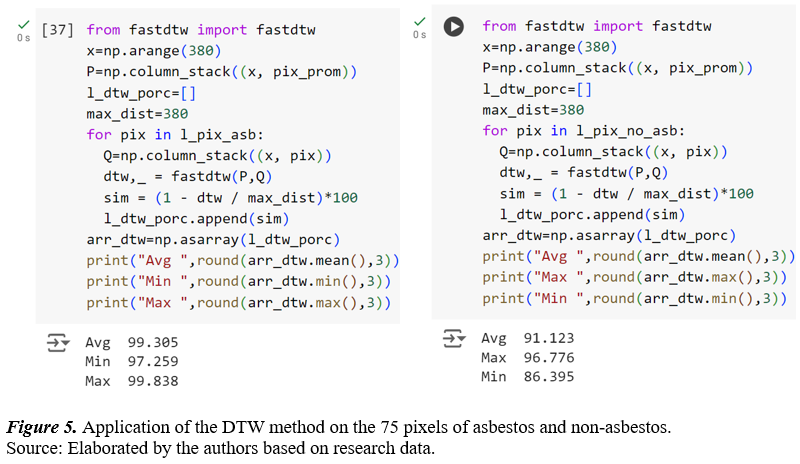Click print "Max " line in right cell

point(635,277)
